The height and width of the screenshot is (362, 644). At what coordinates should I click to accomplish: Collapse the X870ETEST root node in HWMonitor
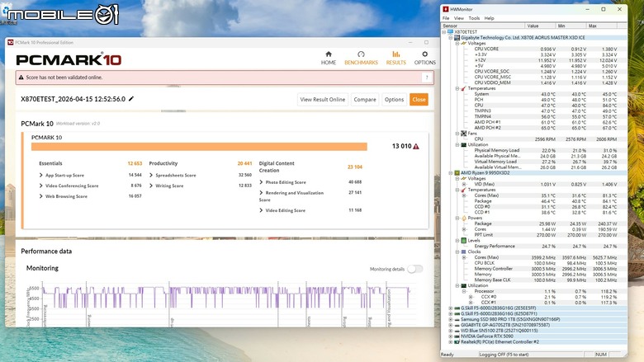point(444,31)
